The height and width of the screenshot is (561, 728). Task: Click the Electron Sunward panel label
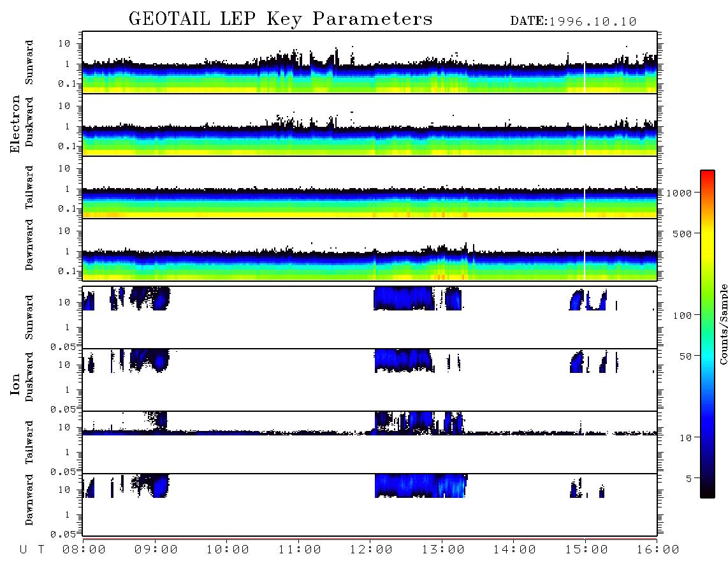29,62
